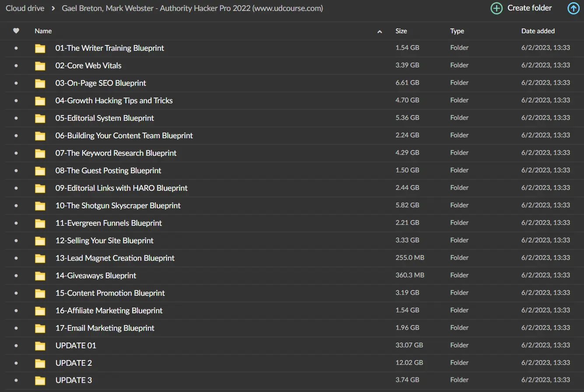584x392 pixels.
Task: Open the 16-Affiliate Marketing Blueprint folder name
Action: tap(109, 311)
